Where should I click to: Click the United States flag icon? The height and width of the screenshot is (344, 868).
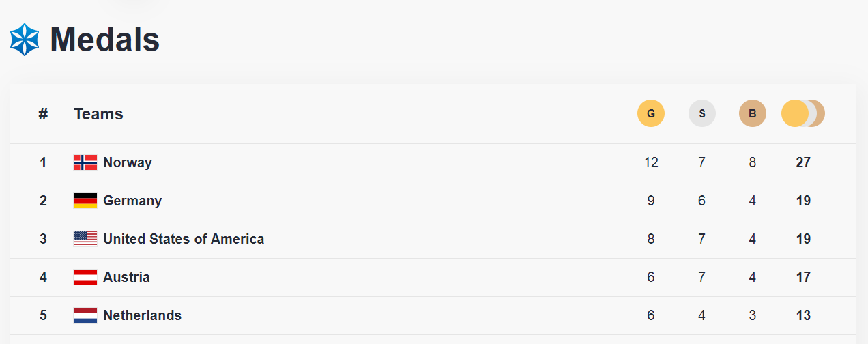[x=85, y=239]
